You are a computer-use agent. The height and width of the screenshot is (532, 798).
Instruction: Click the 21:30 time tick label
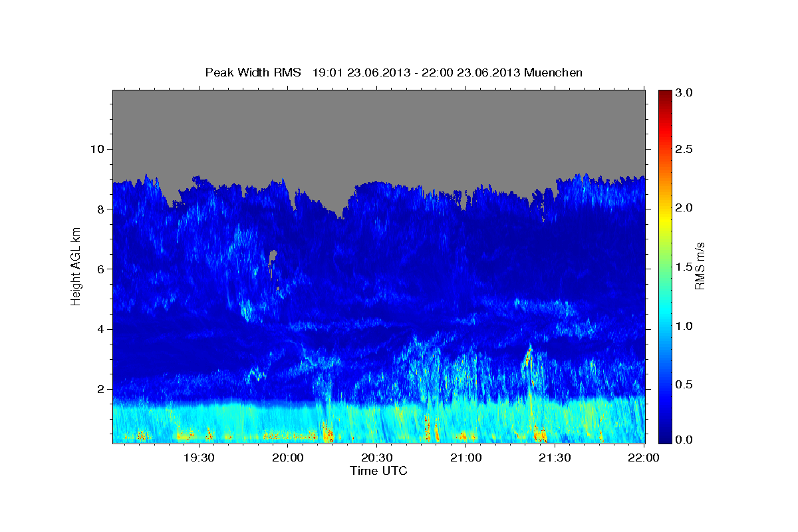pos(554,458)
